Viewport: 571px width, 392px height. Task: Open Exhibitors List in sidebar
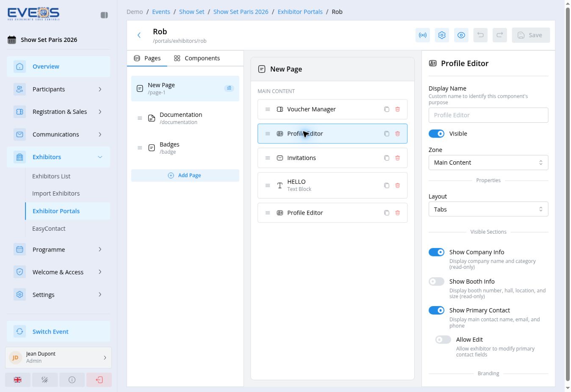pyautogui.click(x=51, y=176)
